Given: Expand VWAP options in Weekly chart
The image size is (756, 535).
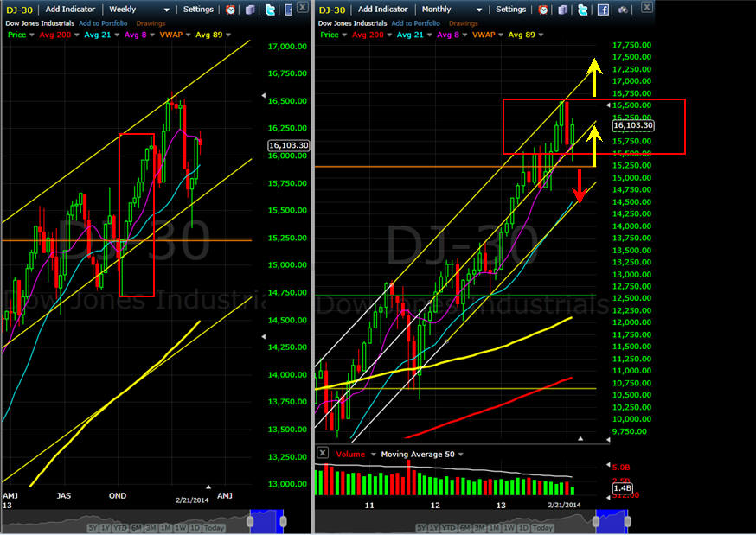Looking at the screenshot, I should (x=189, y=35).
